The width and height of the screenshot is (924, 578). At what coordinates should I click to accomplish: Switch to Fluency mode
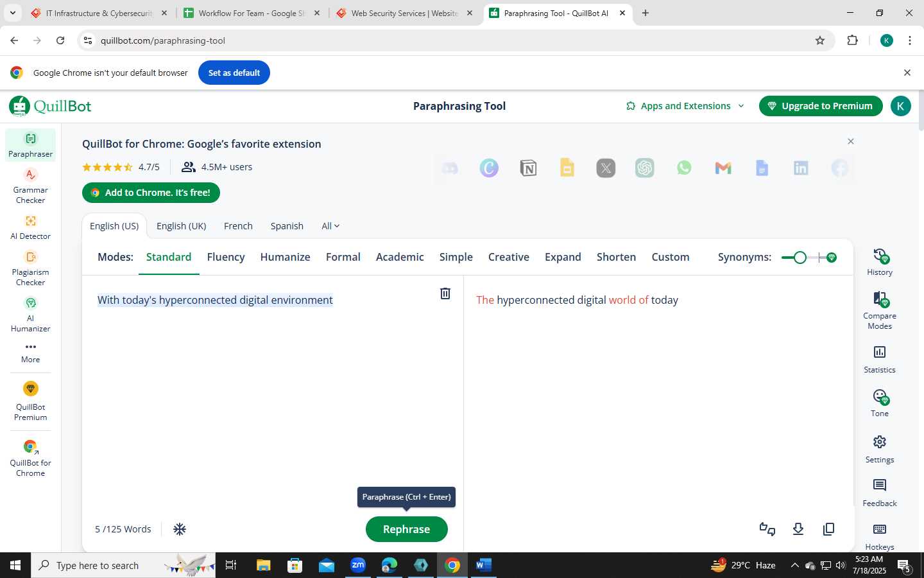pyautogui.click(x=226, y=257)
